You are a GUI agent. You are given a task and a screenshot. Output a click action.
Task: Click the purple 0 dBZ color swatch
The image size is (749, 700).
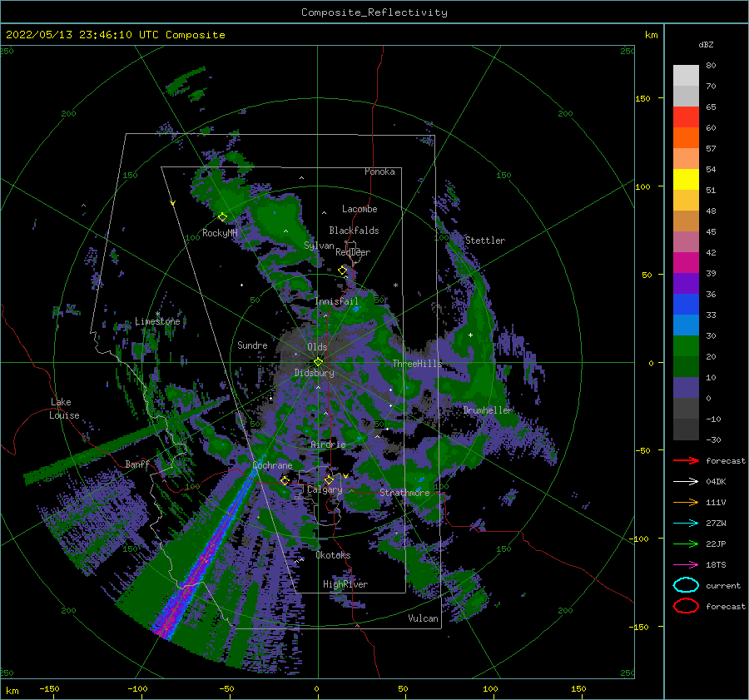[x=686, y=388]
